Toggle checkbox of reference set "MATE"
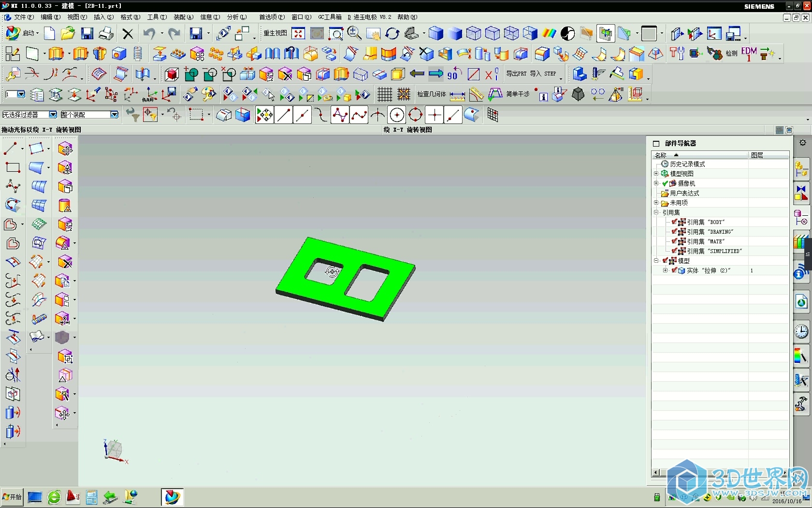Viewport: 812px width, 508px height. pyautogui.click(x=674, y=241)
